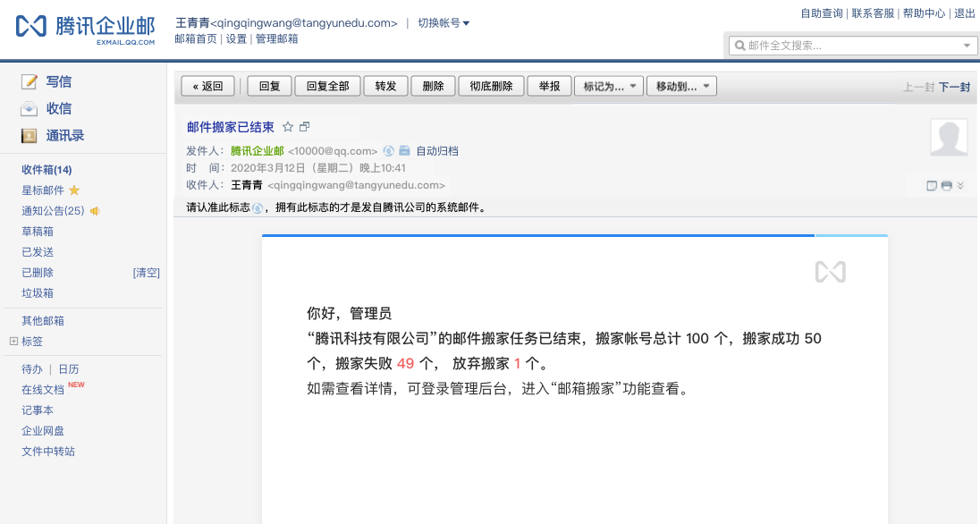Open the 通知公告(25) folder
The image size is (980, 524).
pos(53,211)
